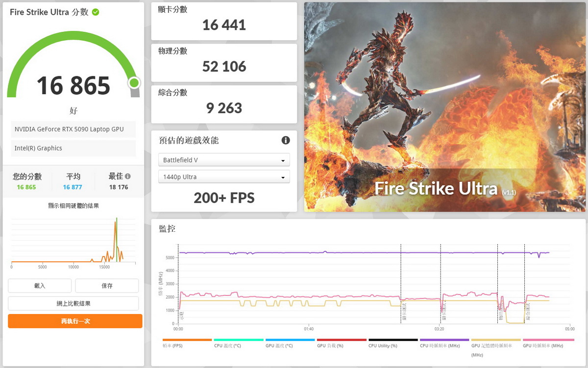The height and width of the screenshot is (368, 588).
Task: Click the orange 再執行一次 button
Action: [75, 321]
